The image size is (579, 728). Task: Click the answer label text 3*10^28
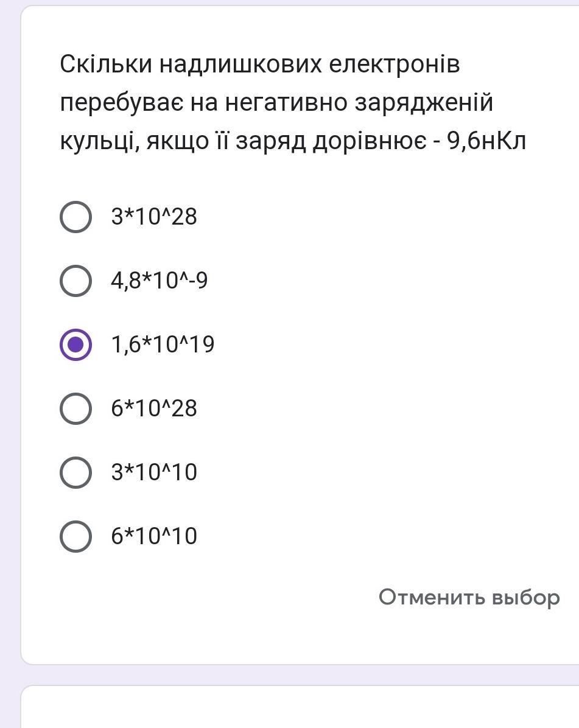pyautogui.click(x=154, y=217)
